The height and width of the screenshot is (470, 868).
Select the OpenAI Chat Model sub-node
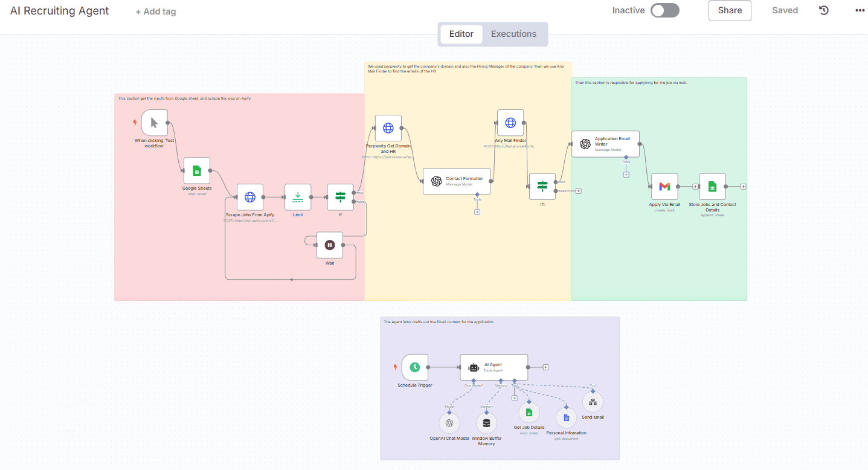[449, 423]
